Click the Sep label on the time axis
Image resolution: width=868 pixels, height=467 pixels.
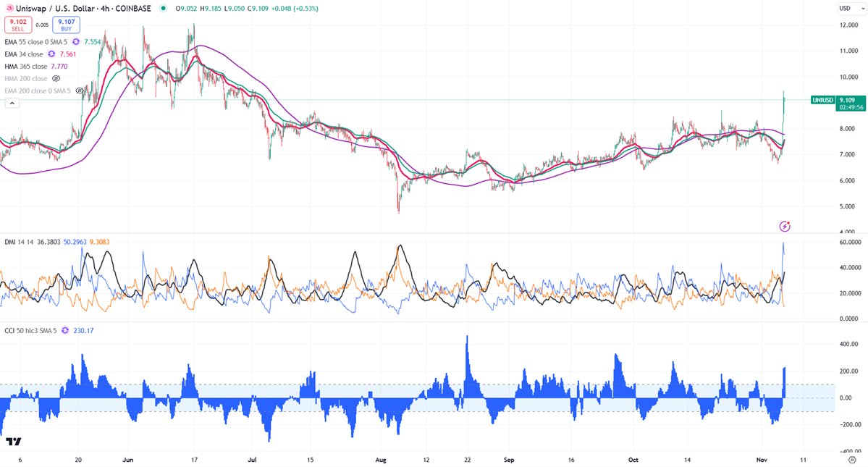point(509,460)
